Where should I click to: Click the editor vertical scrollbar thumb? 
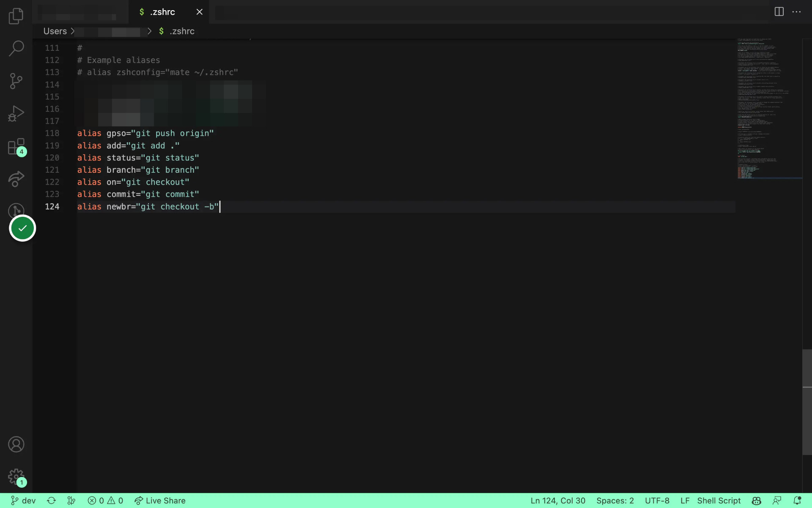click(x=807, y=402)
